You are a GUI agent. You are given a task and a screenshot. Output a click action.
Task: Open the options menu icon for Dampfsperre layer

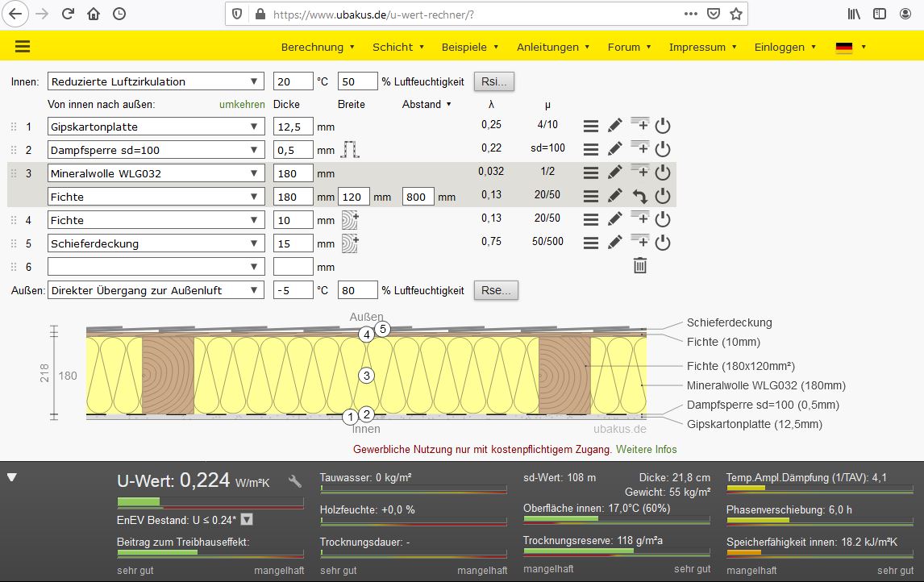click(x=591, y=149)
